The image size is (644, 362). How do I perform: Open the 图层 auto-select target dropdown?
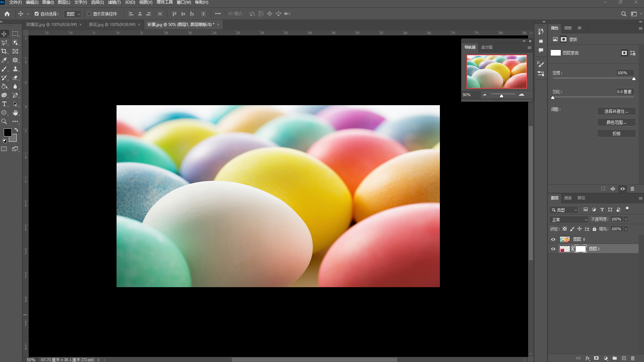pyautogui.click(x=73, y=14)
